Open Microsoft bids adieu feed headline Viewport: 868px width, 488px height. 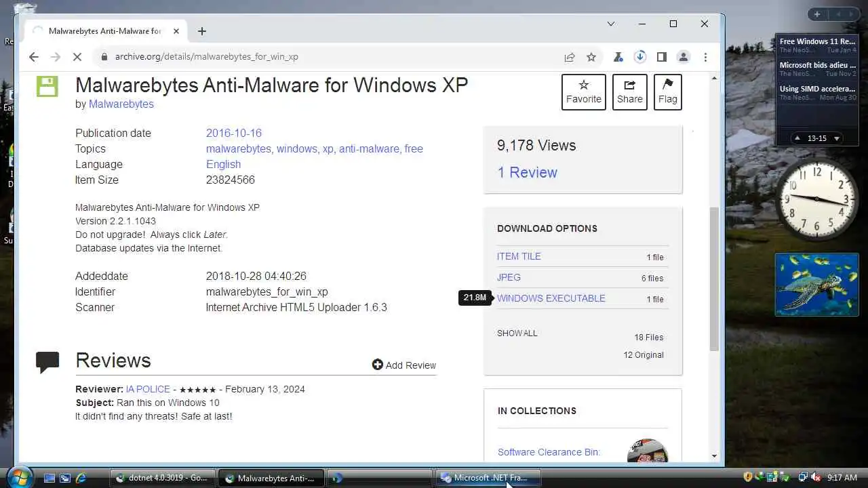click(818, 65)
